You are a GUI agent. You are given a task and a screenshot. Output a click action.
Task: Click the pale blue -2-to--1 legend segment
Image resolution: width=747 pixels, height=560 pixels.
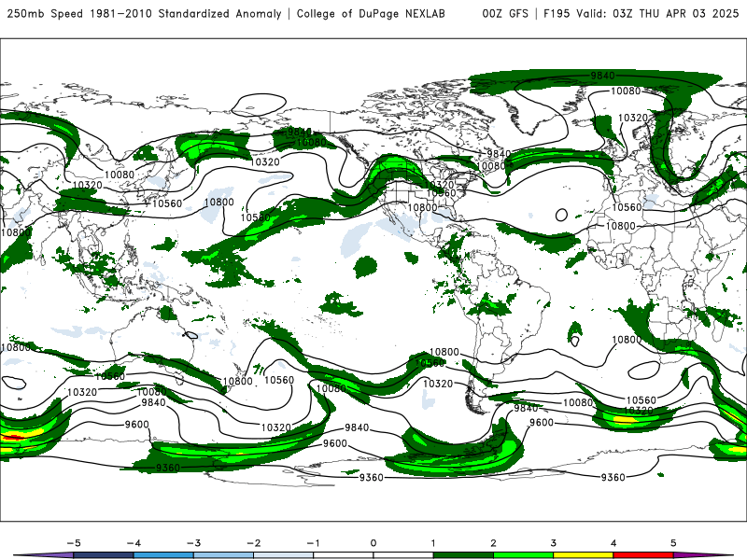(284, 555)
